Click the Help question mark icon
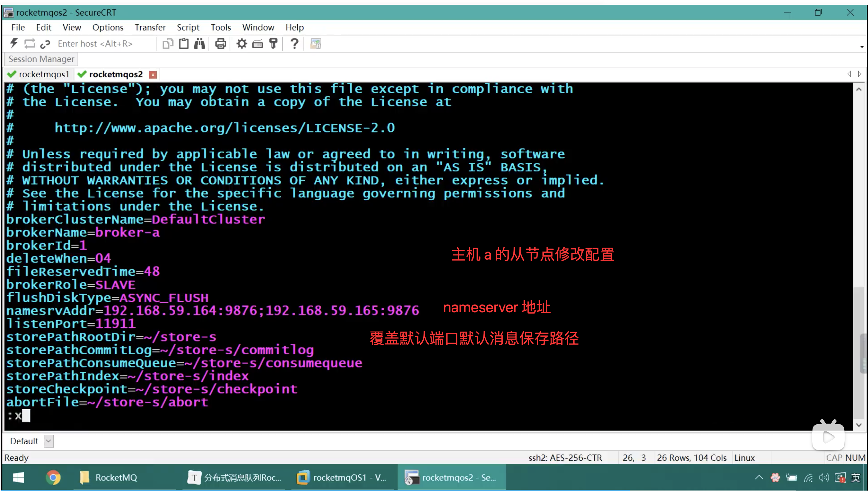This screenshot has height=491, width=868. click(294, 43)
